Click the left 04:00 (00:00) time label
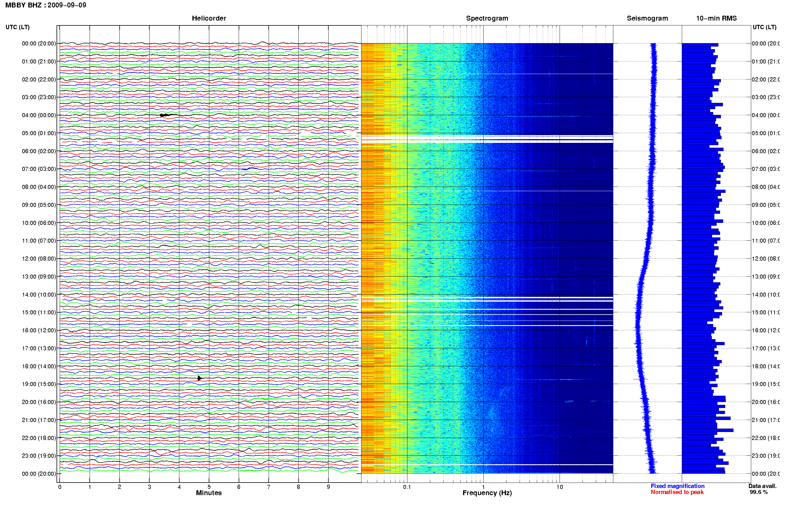 (x=39, y=115)
